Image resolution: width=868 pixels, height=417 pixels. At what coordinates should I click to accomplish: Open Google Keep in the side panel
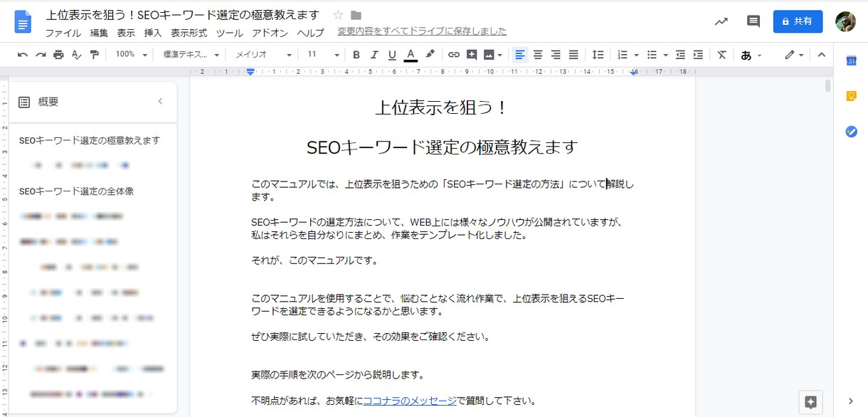[x=851, y=96]
